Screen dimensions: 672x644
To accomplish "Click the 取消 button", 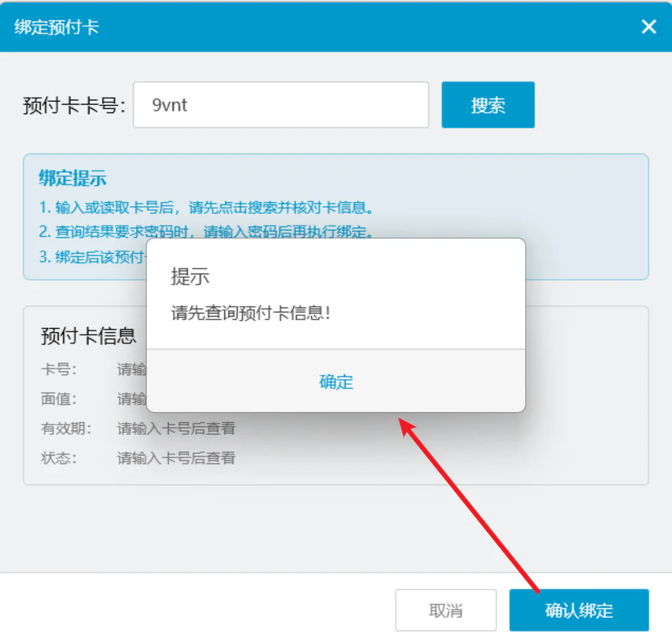I will 446,610.
